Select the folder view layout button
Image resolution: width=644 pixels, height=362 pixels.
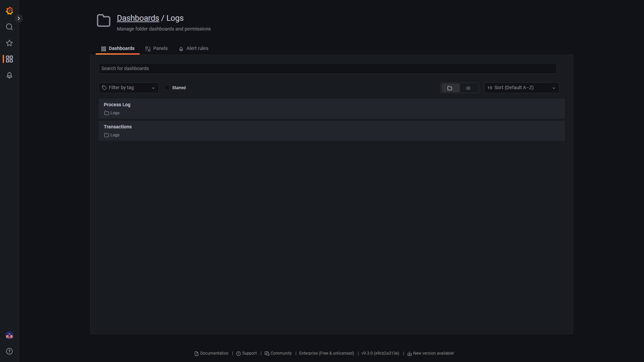(450, 88)
